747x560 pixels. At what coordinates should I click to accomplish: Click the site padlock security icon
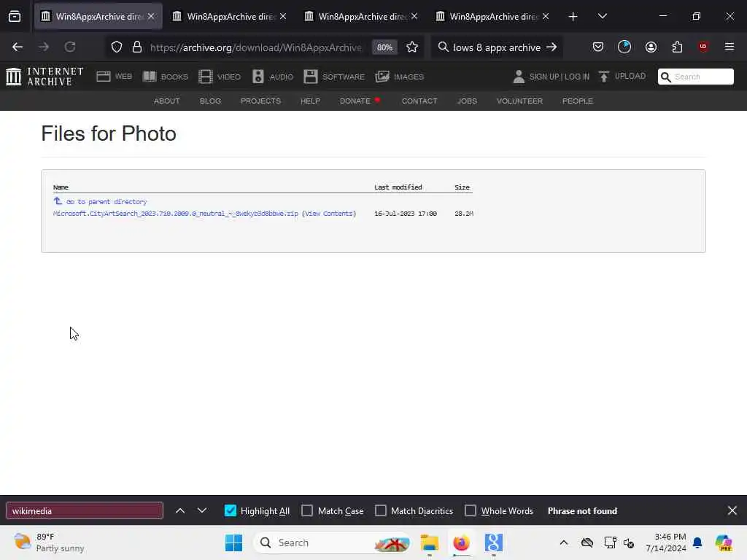point(137,47)
